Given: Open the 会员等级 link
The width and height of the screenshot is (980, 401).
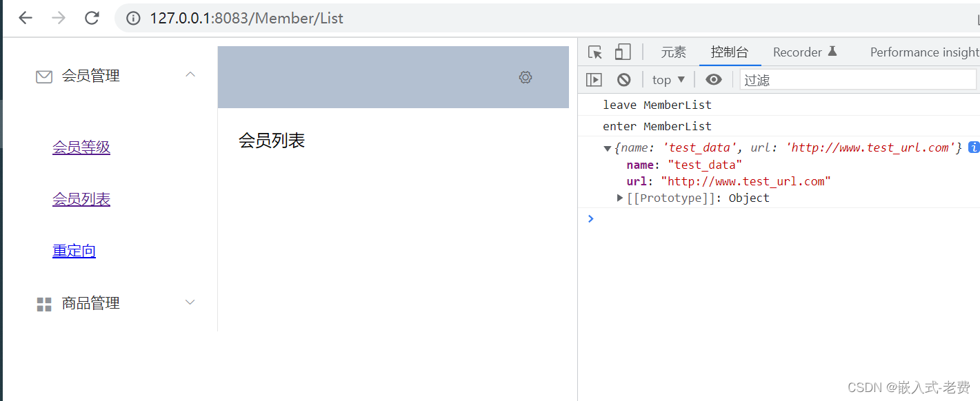Looking at the screenshot, I should [81, 147].
